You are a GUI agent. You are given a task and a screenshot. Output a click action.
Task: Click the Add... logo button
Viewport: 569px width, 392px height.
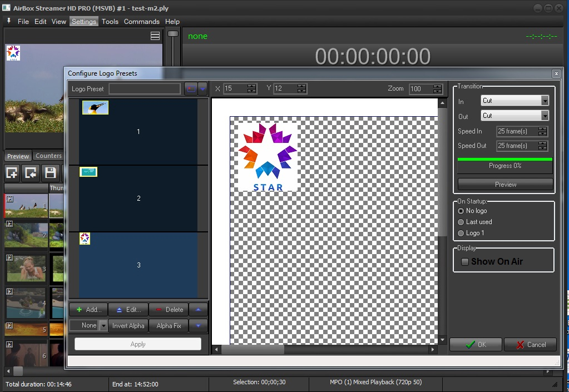pyautogui.click(x=88, y=310)
